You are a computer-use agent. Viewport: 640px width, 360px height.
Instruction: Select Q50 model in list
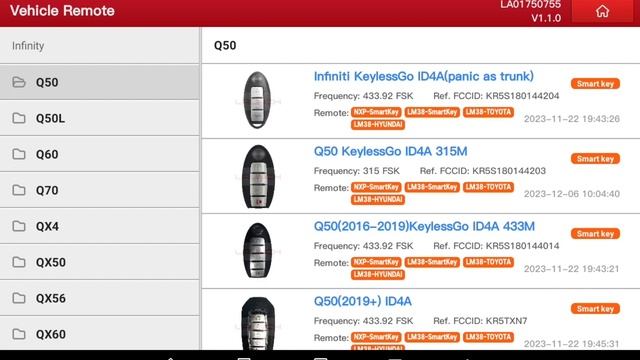click(100, 82)
